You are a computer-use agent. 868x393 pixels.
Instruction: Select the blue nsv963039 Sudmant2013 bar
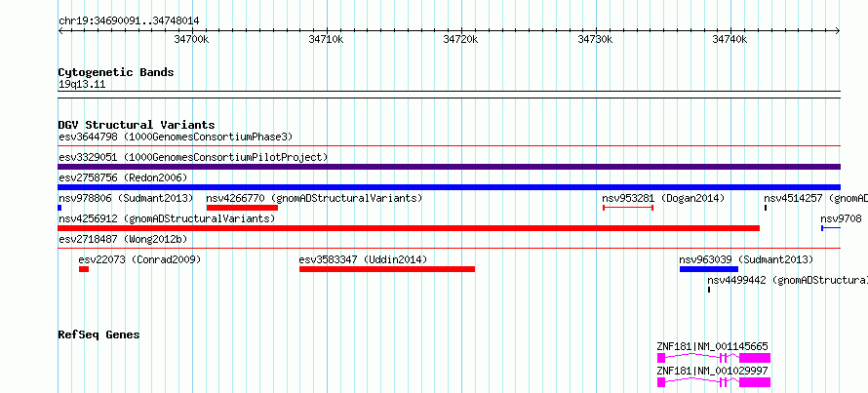click(x=709, y=269)
